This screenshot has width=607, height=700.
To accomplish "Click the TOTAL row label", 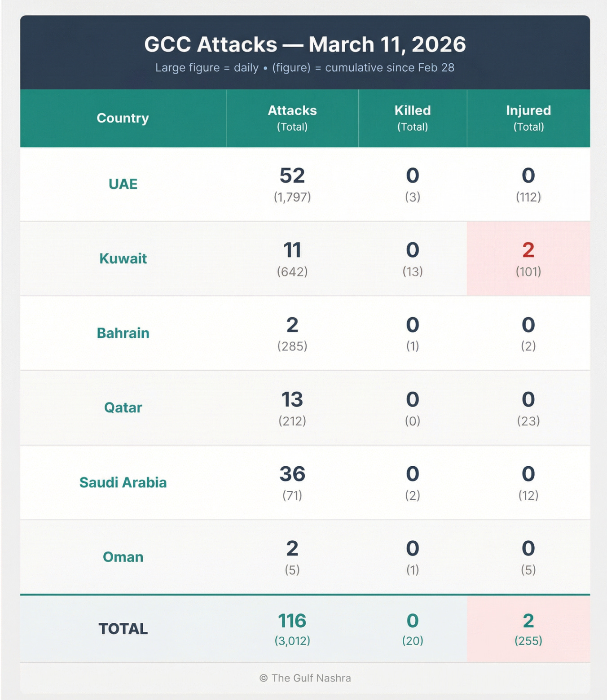I will (x=123, y=629).
